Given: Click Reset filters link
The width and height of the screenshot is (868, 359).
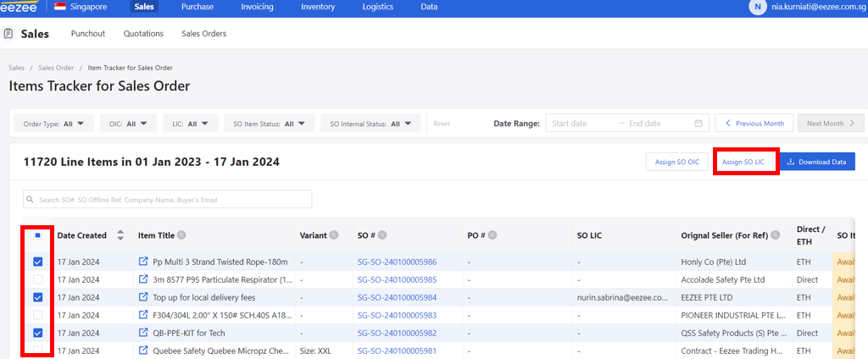Looking at the screenshot, I should [x=441, y=124].
